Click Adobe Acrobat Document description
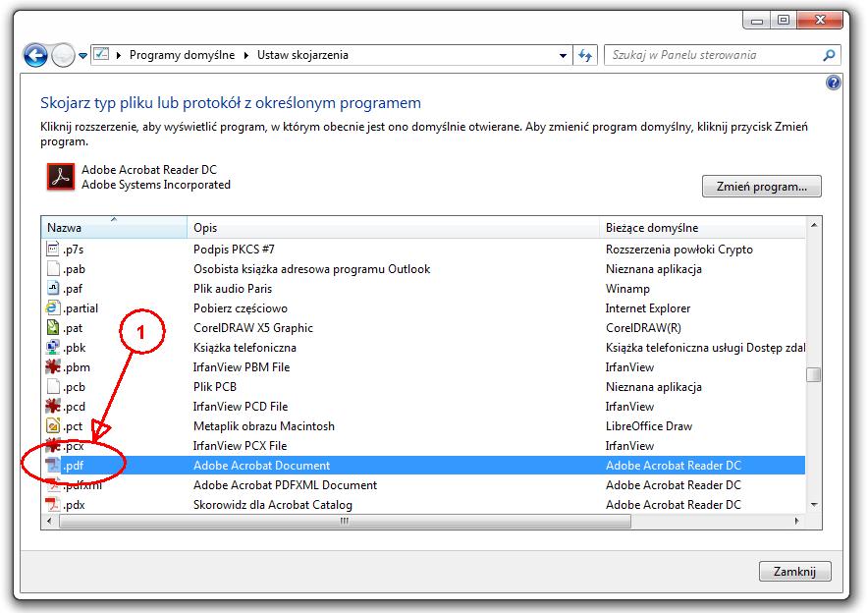This screenshot has width=868, height=613. [x=261, y=466]
